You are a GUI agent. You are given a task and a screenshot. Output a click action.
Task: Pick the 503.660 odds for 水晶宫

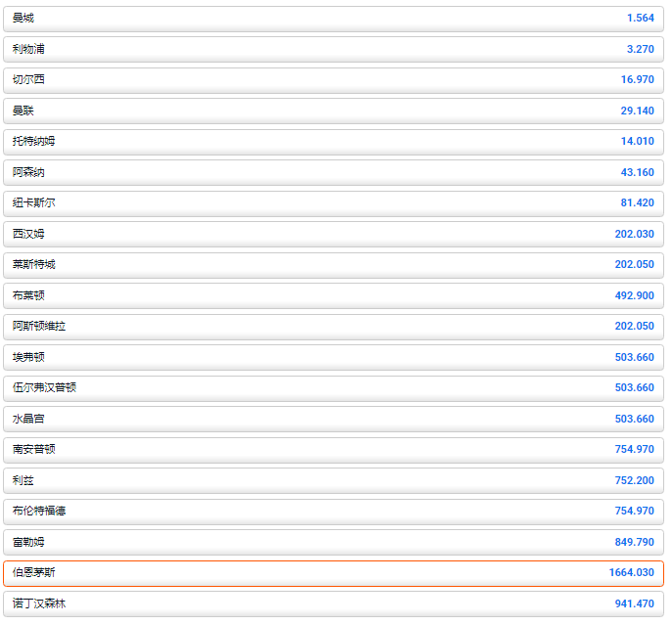634,420
